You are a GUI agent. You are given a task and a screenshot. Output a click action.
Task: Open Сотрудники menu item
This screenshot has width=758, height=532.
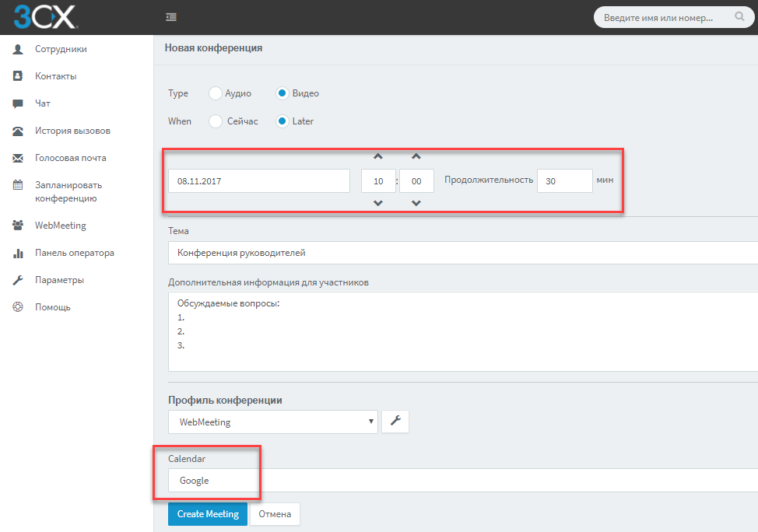point(61,49)
